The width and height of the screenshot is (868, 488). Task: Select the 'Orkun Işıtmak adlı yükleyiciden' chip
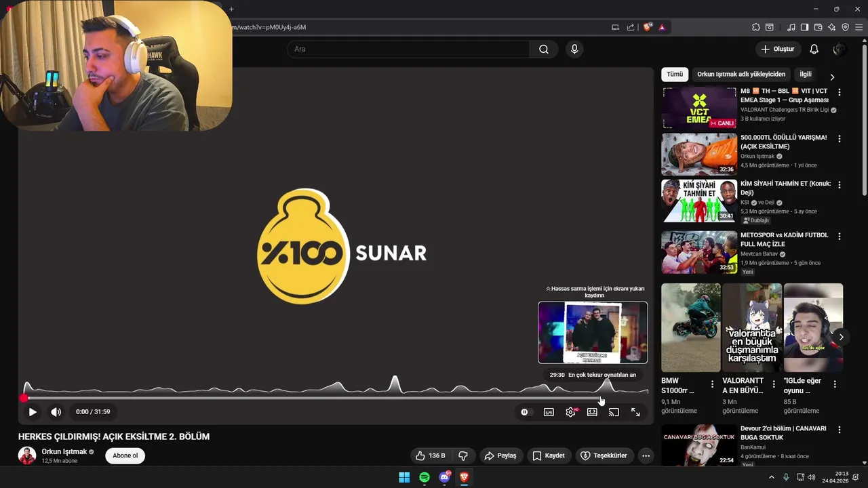click(741, 75)
